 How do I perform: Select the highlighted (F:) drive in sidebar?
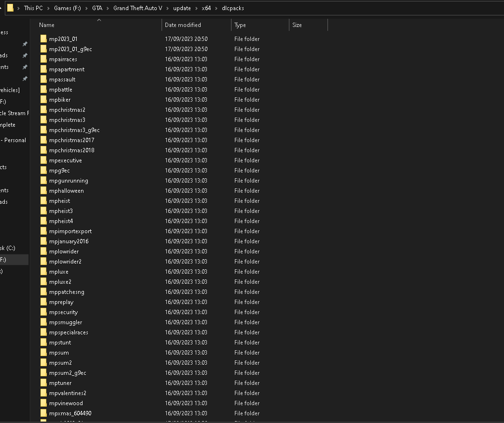tap(14, 260)
